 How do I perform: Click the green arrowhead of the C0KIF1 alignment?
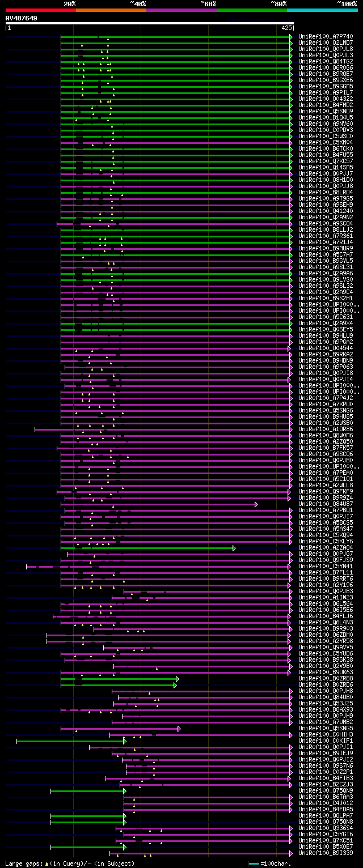[125, 741]
